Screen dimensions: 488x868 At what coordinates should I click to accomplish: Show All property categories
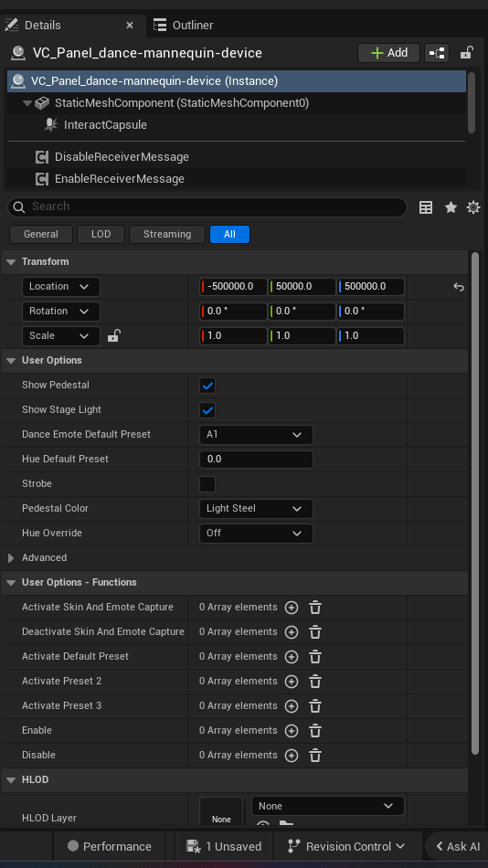(230, 234)
